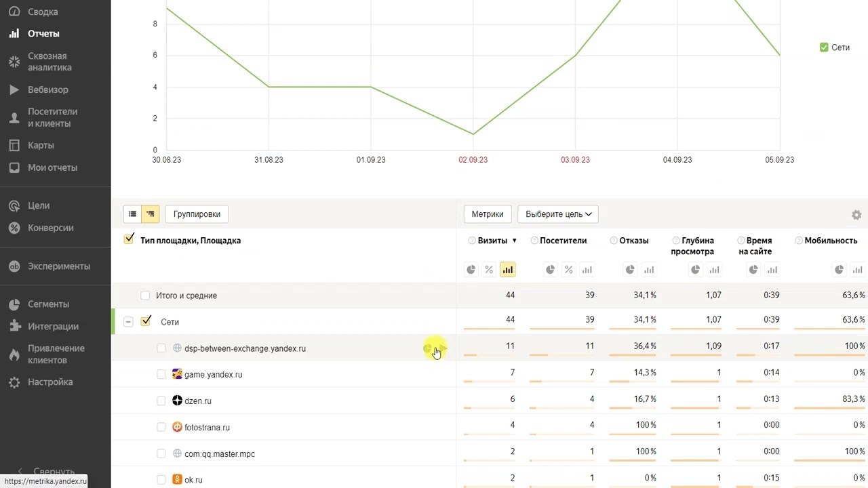
Task: Switch to flat list view icon
Action: [133, 214]
